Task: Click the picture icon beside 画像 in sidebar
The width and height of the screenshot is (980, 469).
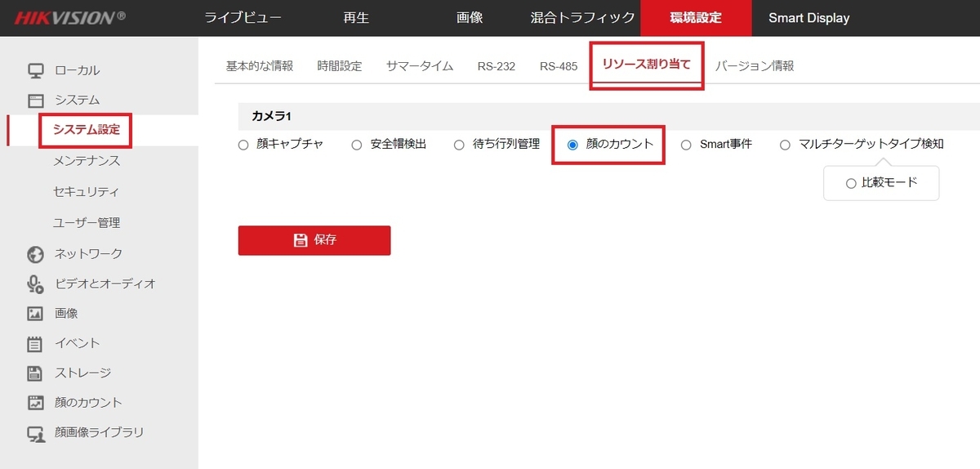Action: [35, 314]
